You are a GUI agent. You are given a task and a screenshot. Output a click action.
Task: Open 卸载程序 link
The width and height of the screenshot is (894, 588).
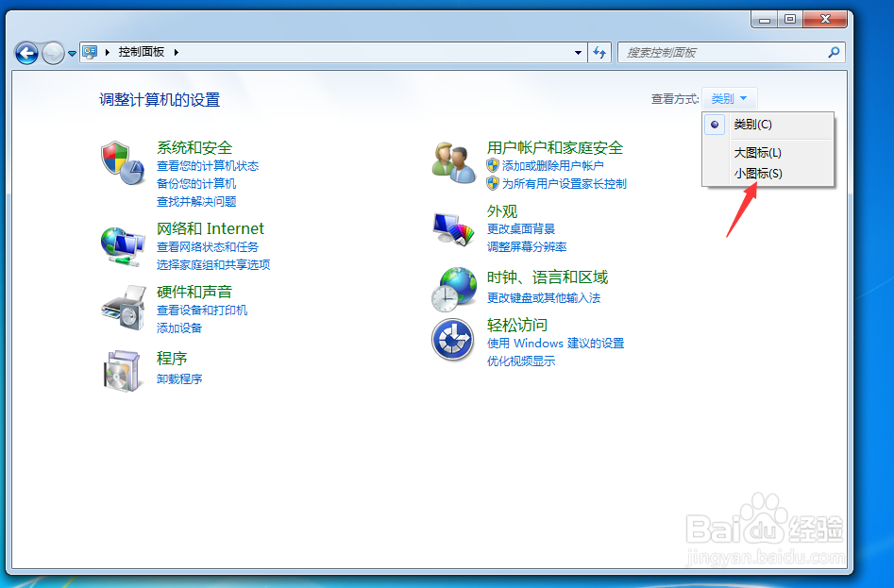pos(178,378)
